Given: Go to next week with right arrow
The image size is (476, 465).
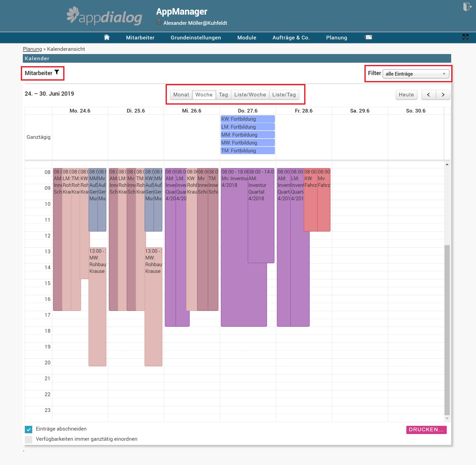Looking at the screenshot, I should [x=443, y=95].
